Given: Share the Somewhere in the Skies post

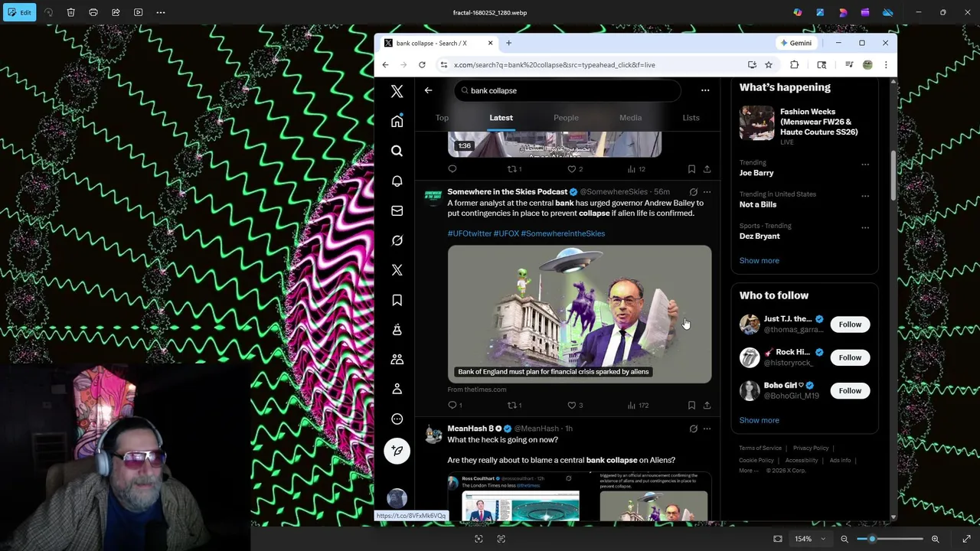Looking at the screenshot, I should (x=707, y=405).
